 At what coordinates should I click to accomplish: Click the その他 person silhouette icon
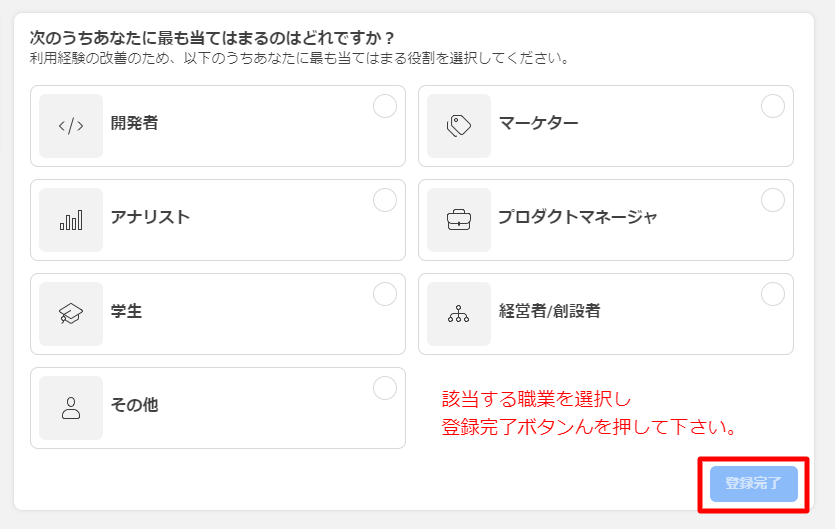[71, 408]
